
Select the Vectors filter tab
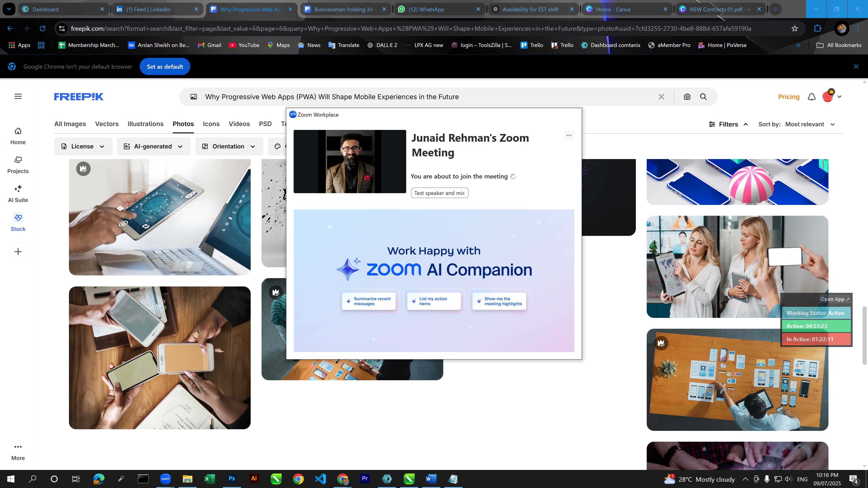click(x=107, y=124)
